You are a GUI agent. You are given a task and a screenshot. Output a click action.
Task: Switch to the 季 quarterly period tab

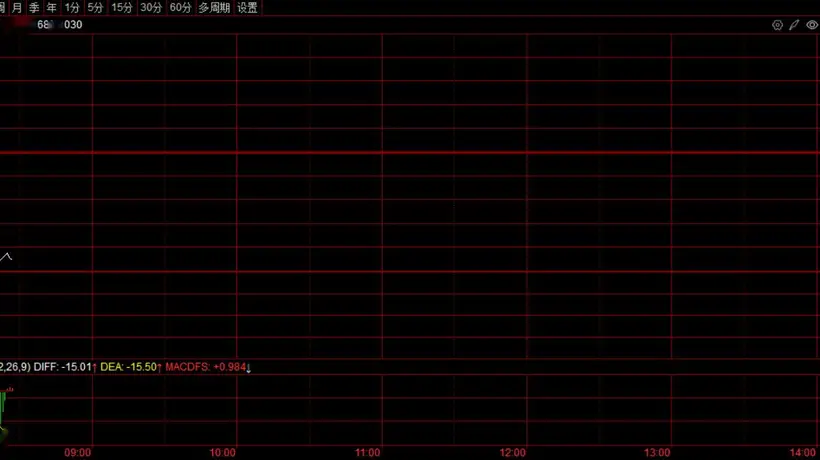(34, 8)
